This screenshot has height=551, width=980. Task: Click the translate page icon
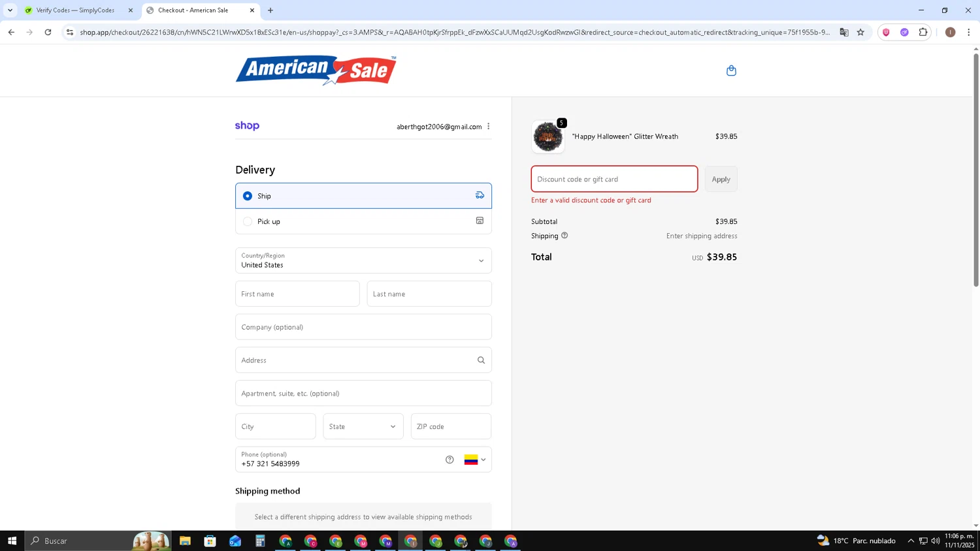pos(844,32)
